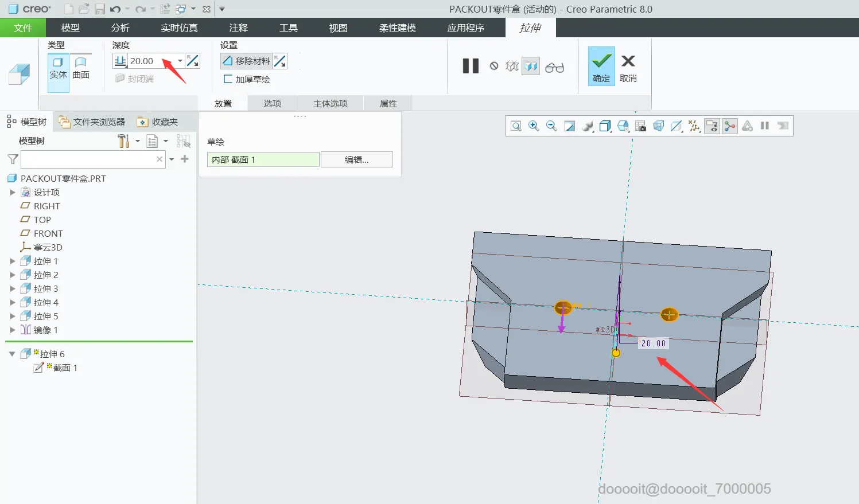The width and height of the screenshot is (859, 504).
Task: Open the filter search options dropdown
Action: [x=172, y=159]
